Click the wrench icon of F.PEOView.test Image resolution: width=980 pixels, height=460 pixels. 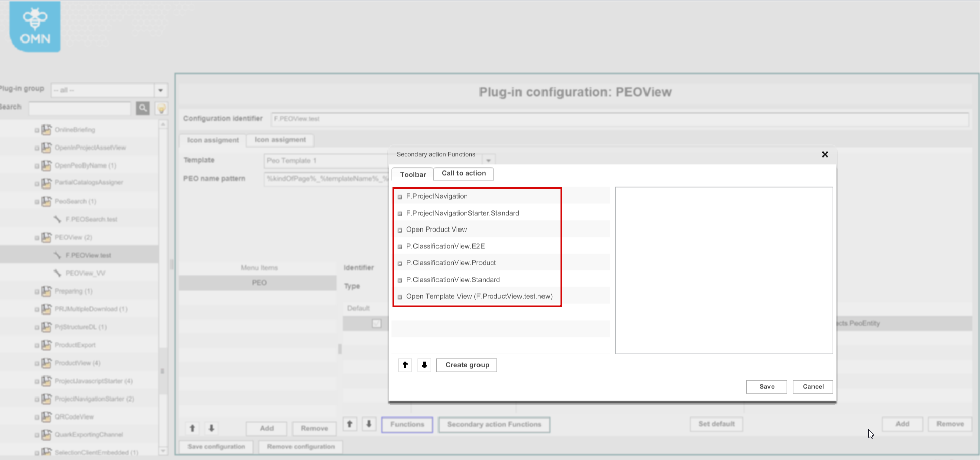coord(57,255)
